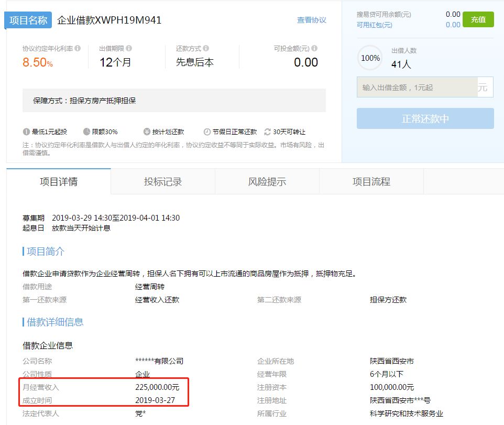Click the 8.50% interest rate value
This screenshot has height=425, width=504.
tap(38, 62)
